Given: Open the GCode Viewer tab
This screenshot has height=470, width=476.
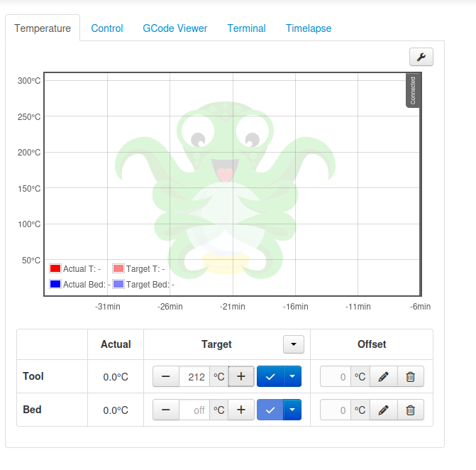Looking at the screenshot, I should 175,28.
